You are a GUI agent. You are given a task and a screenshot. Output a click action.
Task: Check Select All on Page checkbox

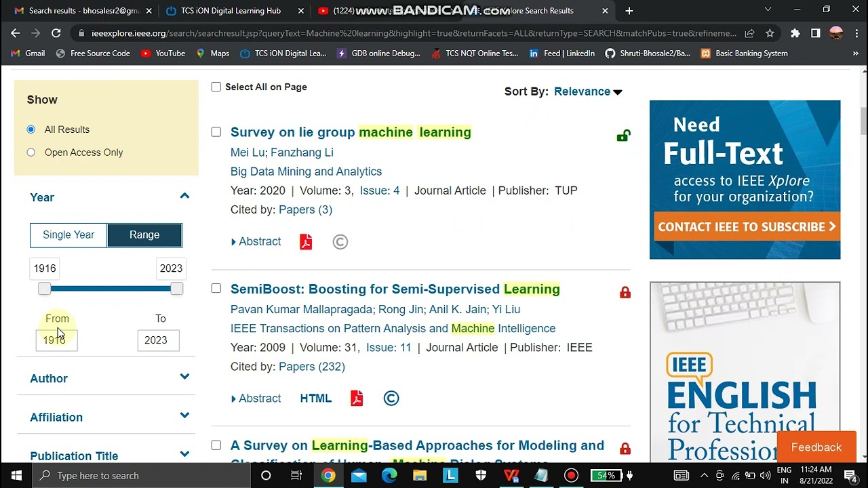(x=216, y=87)
